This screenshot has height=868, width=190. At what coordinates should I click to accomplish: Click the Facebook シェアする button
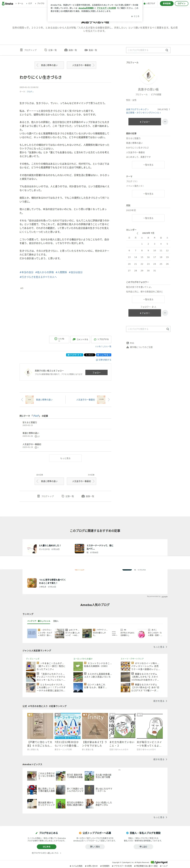tap(104, 355)
